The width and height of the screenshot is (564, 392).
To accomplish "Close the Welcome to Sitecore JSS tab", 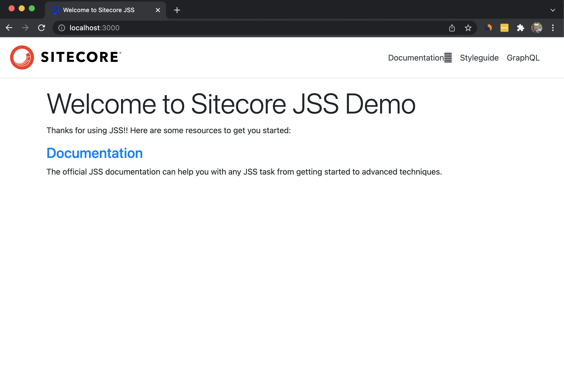I will click(158, 10).
